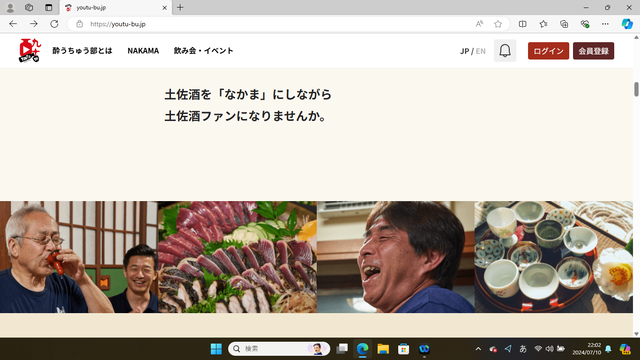Click the photo of the elderly man drinking sake
The width and height of the screenshot is (640, 360).
79,257
